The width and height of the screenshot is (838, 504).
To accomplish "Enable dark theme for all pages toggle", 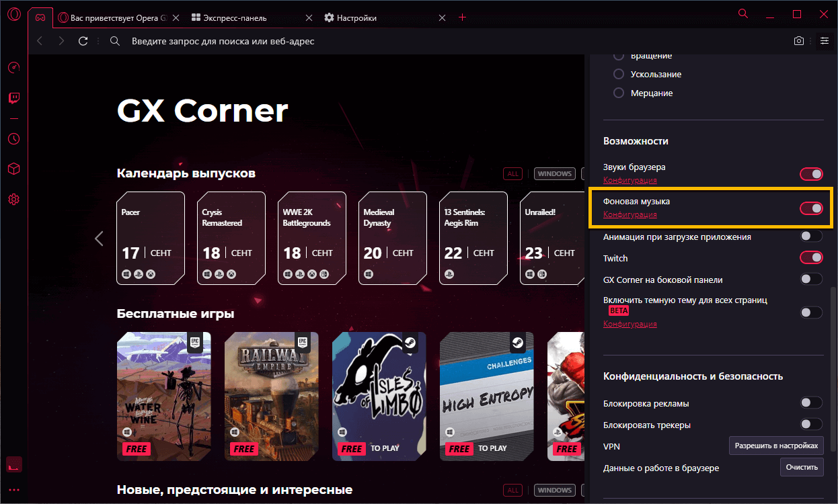I will coord(811,312).
